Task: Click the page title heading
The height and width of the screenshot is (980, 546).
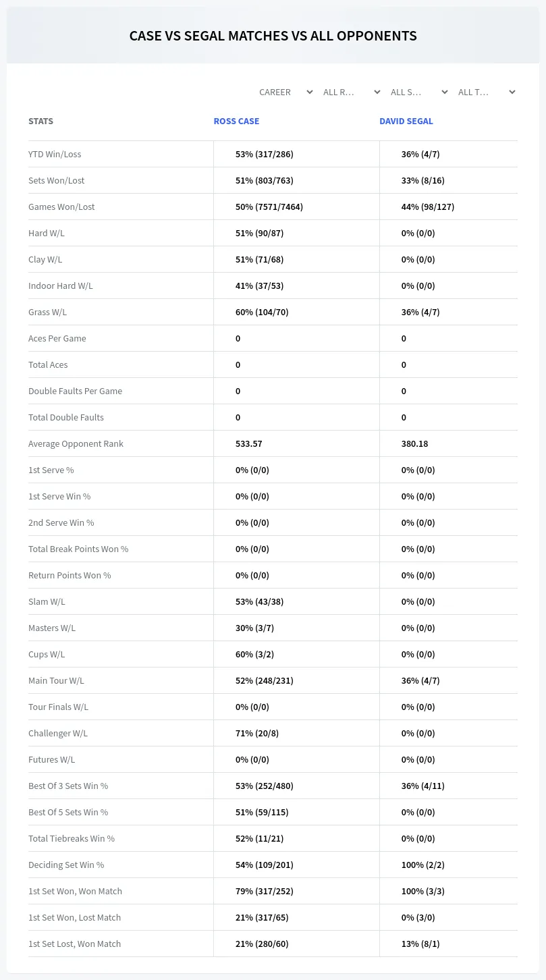Action: click(273, 36)
